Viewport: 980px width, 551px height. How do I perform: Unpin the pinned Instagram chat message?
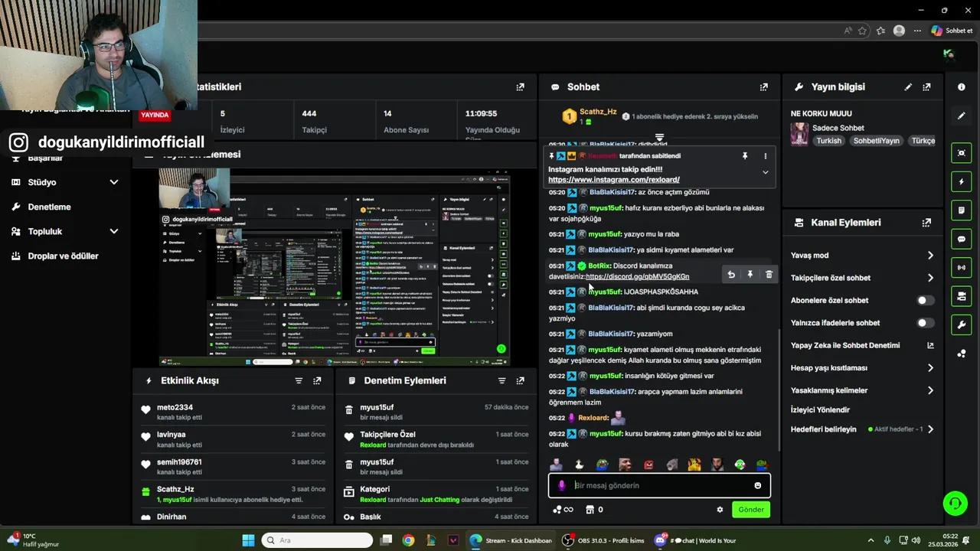tap(744, 156)
